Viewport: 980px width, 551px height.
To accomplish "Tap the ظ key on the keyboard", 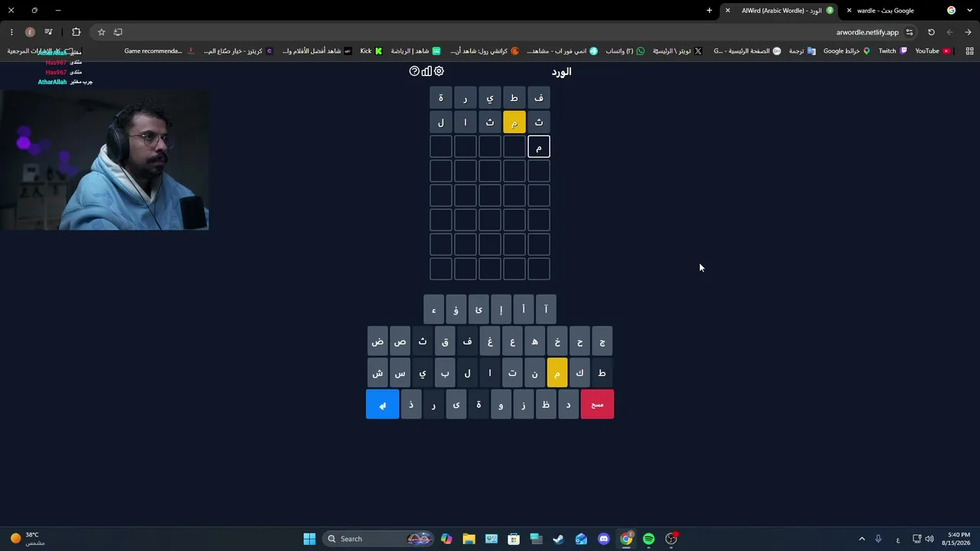I will tap(546, 404).
